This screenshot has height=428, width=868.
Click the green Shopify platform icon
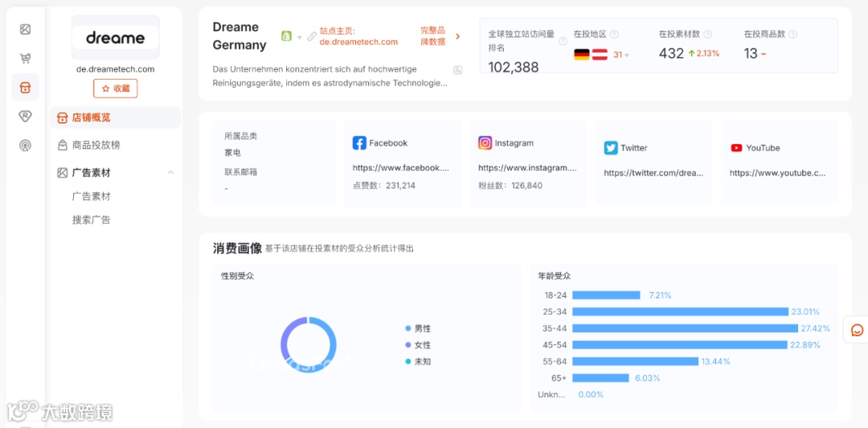click(x=286, y=36)
